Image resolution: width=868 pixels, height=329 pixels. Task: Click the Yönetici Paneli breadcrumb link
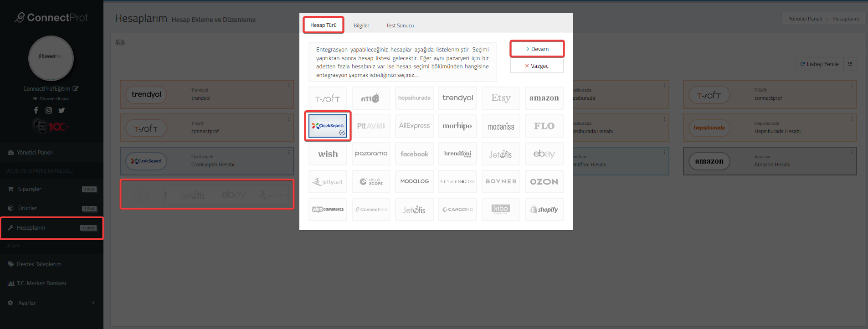[x=805, y=19]
